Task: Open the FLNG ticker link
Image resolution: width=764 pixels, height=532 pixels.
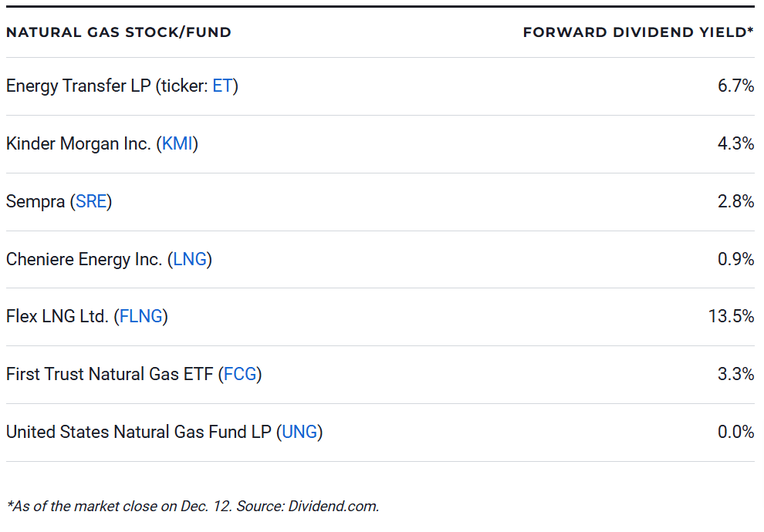Action: (x=140, y=317)
